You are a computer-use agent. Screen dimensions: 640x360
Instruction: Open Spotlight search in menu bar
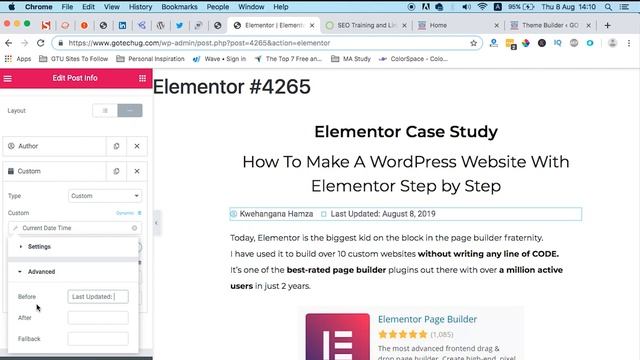(x=608, y=7)
